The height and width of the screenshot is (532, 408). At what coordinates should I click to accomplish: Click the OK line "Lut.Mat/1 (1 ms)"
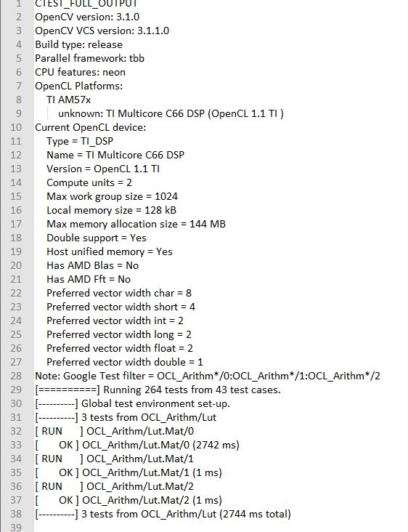[x=128, y=472]
